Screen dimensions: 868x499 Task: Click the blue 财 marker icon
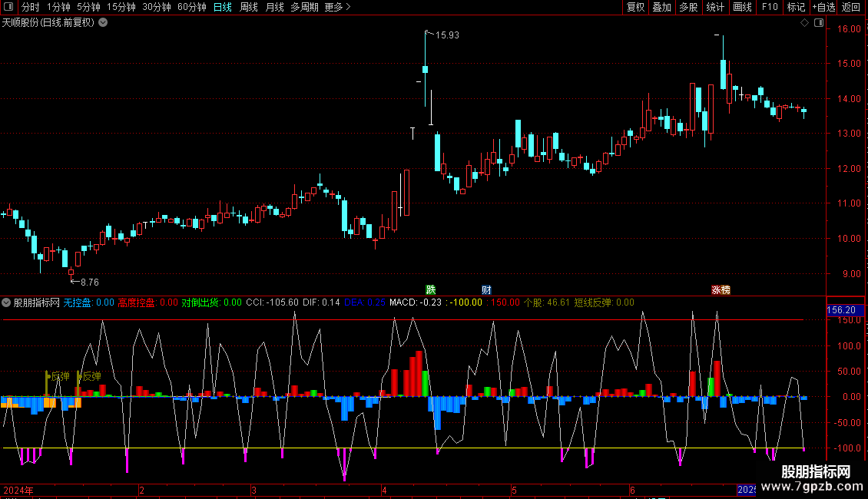click(x=486, y=289)
